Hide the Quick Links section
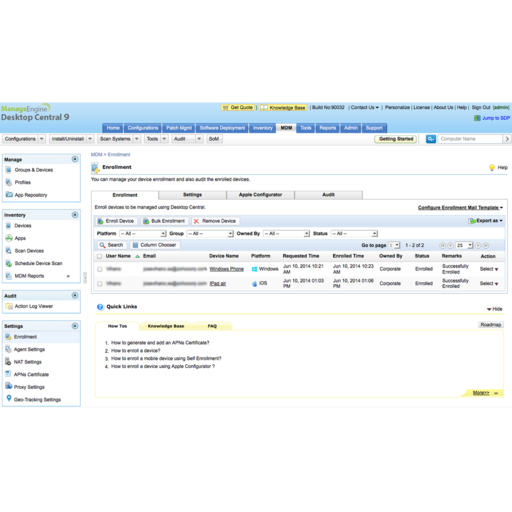This screenshot has width=512, height=512. click(495, 309)
